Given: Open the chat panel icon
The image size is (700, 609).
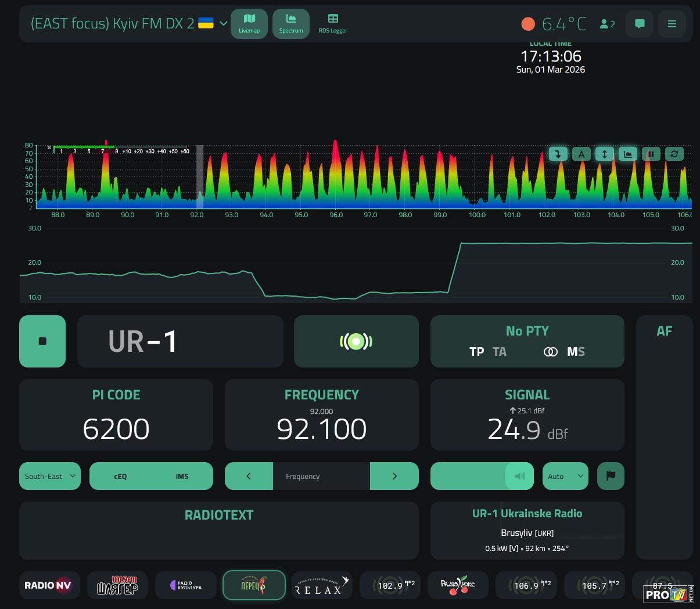Looking at the screenshot, I should 640,24.
